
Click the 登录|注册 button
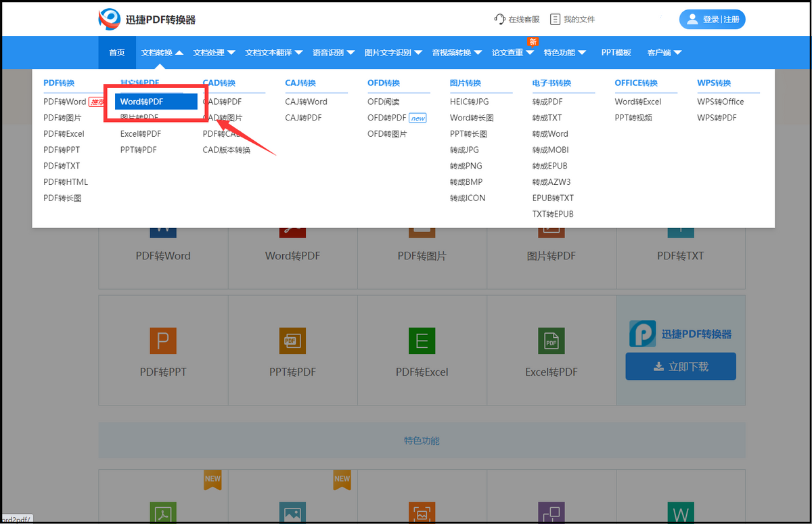[x=712, y=19]
